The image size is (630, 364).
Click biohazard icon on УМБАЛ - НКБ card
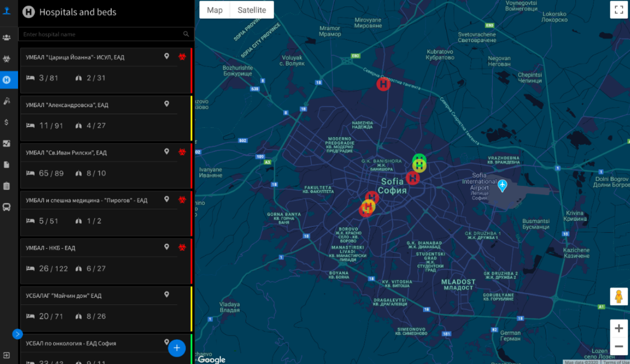click(182, 247)
